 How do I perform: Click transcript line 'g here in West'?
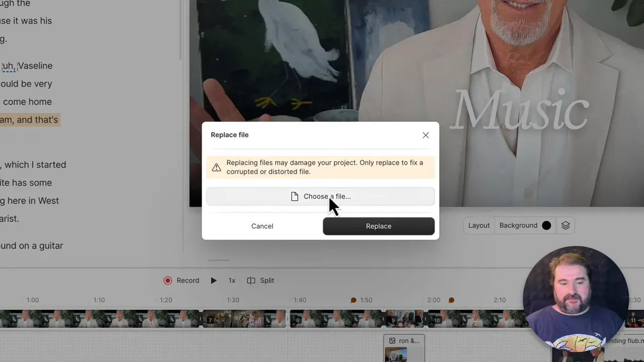pyautogui.click(x=30, y=201)
